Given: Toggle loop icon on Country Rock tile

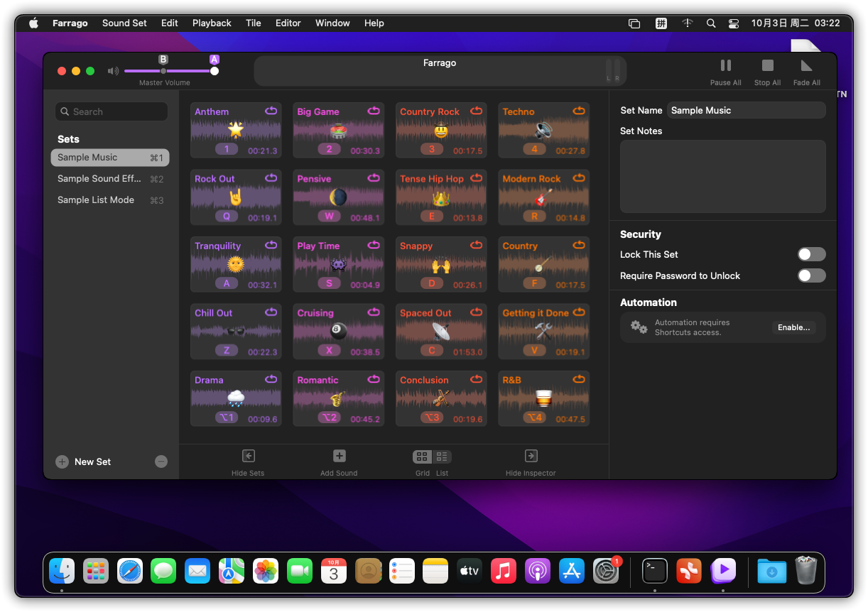Looking at the screenshot, I should tap(476, 111).
